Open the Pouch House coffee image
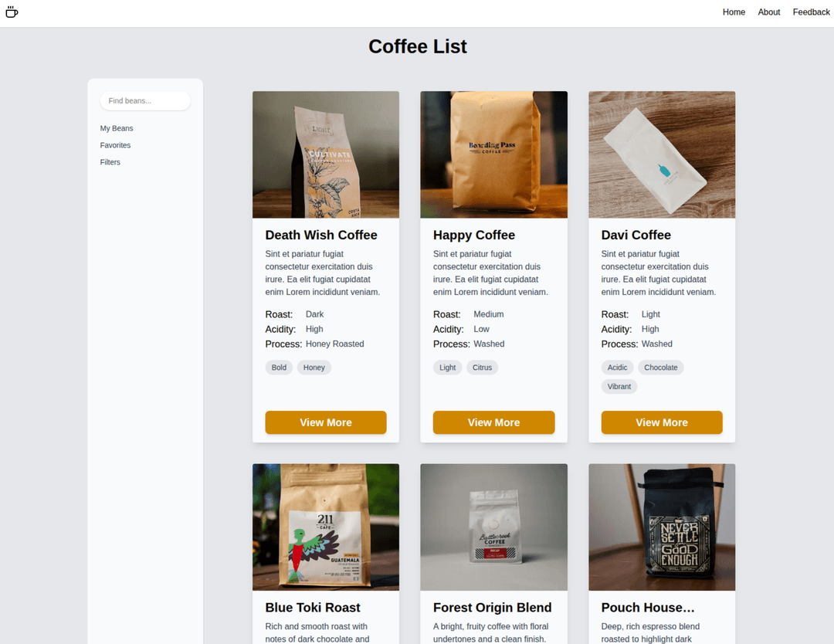The height and width of the screenshot is (644, 834). 662,527
